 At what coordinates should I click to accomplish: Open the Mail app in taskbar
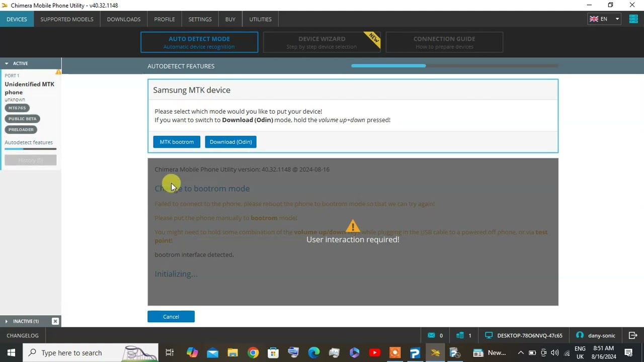tap(212, 352)
